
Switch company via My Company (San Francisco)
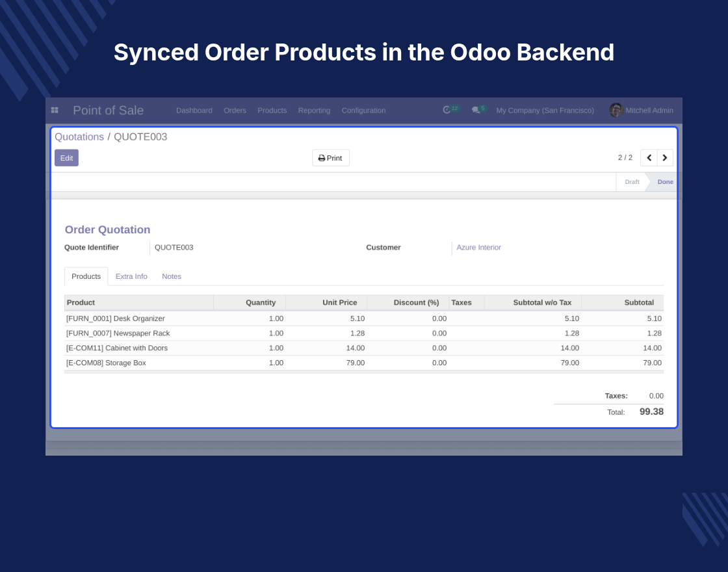pos(545,110)
